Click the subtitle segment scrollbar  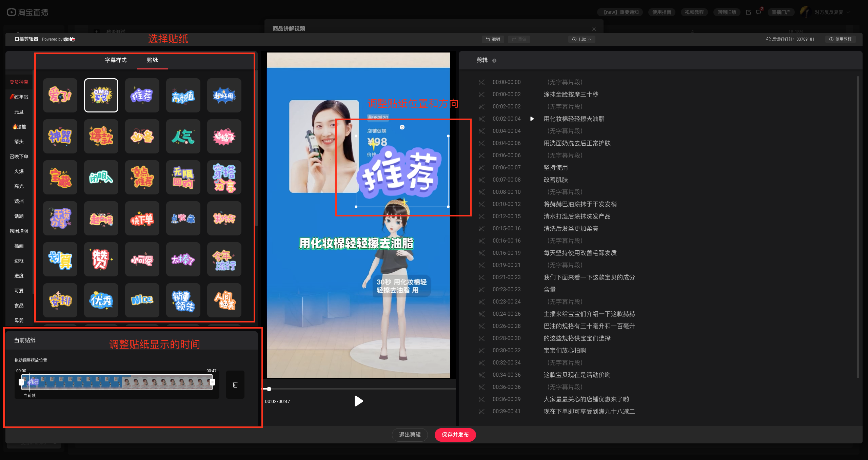858,227
